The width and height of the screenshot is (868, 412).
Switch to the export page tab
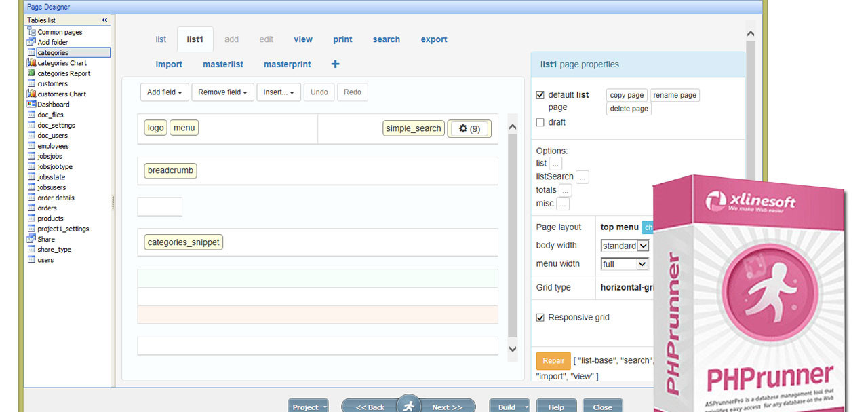coord(433,39)
